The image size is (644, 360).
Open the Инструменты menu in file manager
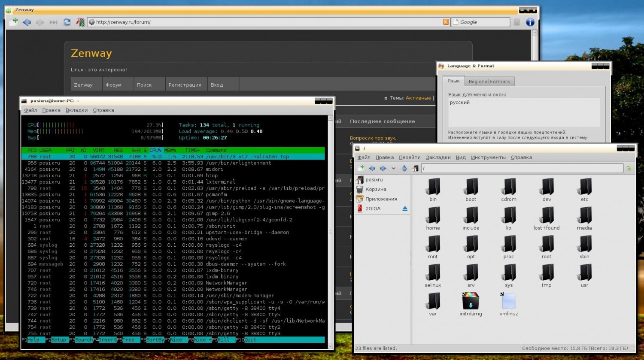pyautogui.click(x=488, y=157)
